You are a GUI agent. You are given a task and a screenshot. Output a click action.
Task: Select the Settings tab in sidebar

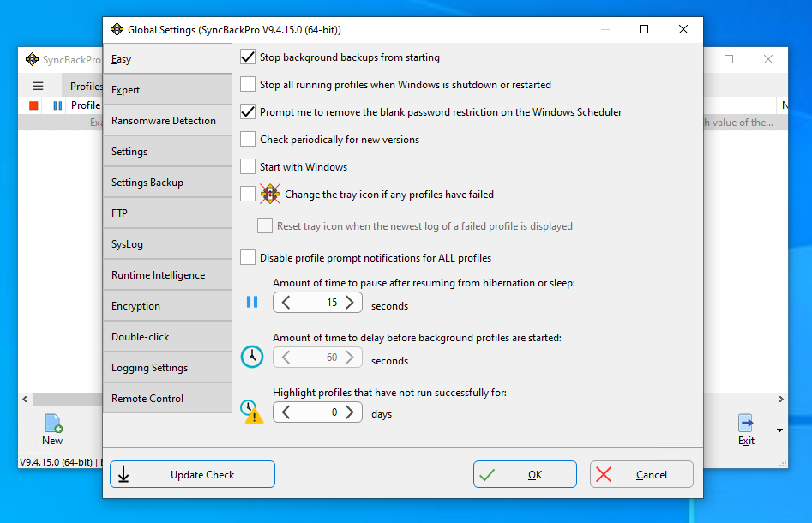pyautogui.click(x=167, y=152)
